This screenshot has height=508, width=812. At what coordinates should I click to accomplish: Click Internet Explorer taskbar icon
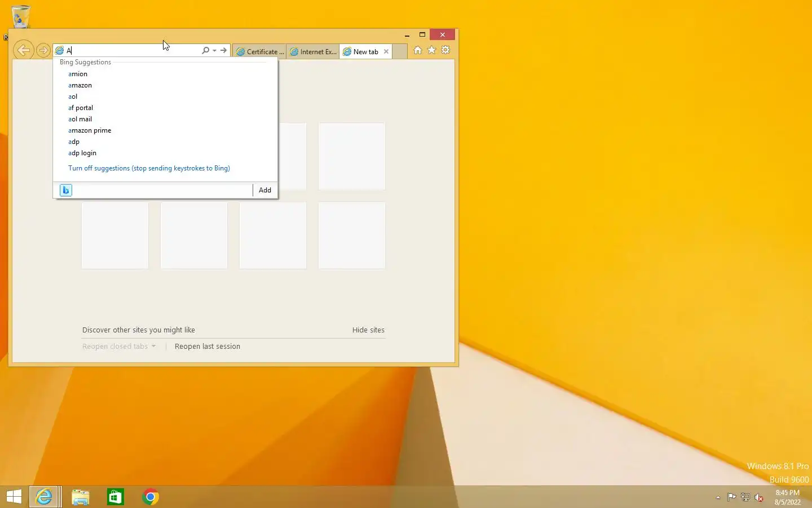pyautogui.click(x=44, y=497)
